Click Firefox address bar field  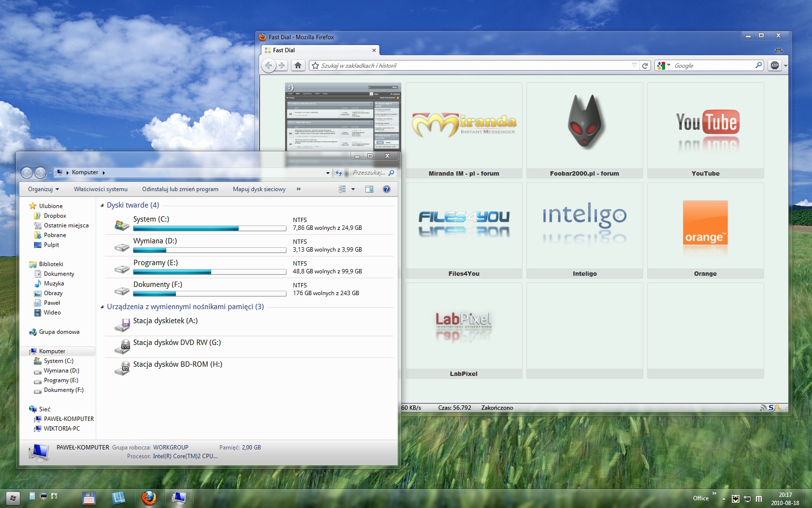click(x=474, y=65)
